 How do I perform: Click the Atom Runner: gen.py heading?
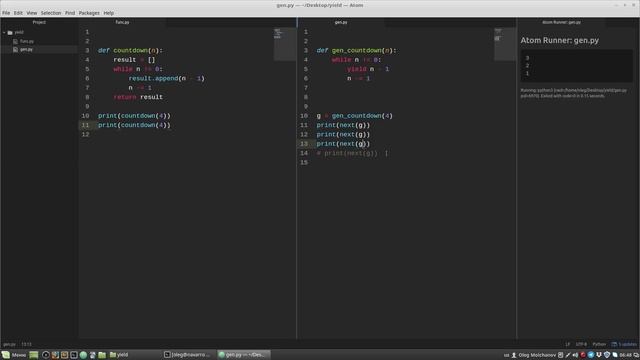click(560, 40)
